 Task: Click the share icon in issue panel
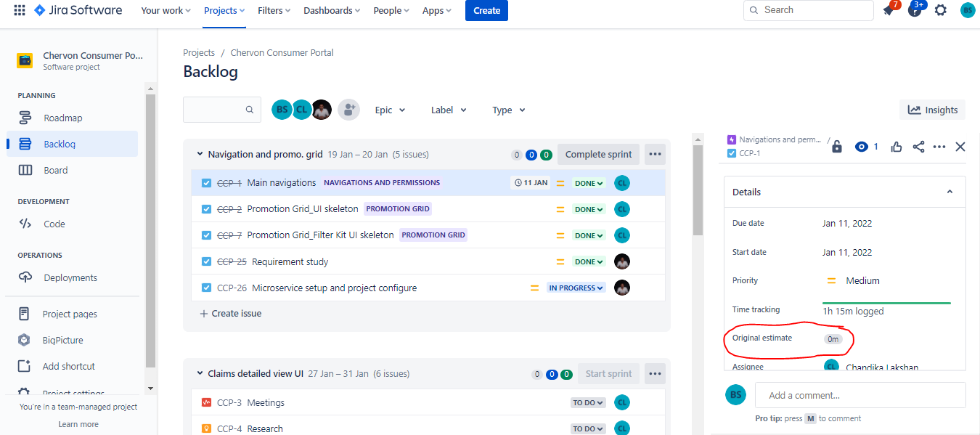(x=918, y=147)
